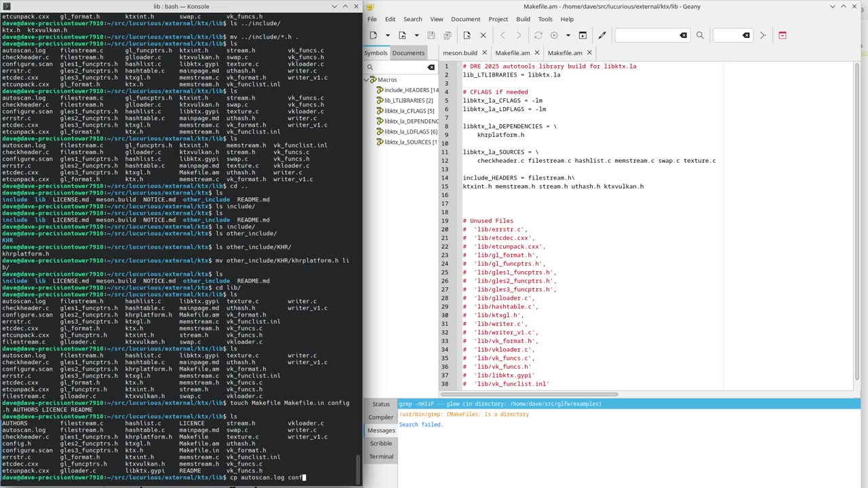Open an existing file in Geany
Screen dimensions: 868x488
(x=402, y=35)
